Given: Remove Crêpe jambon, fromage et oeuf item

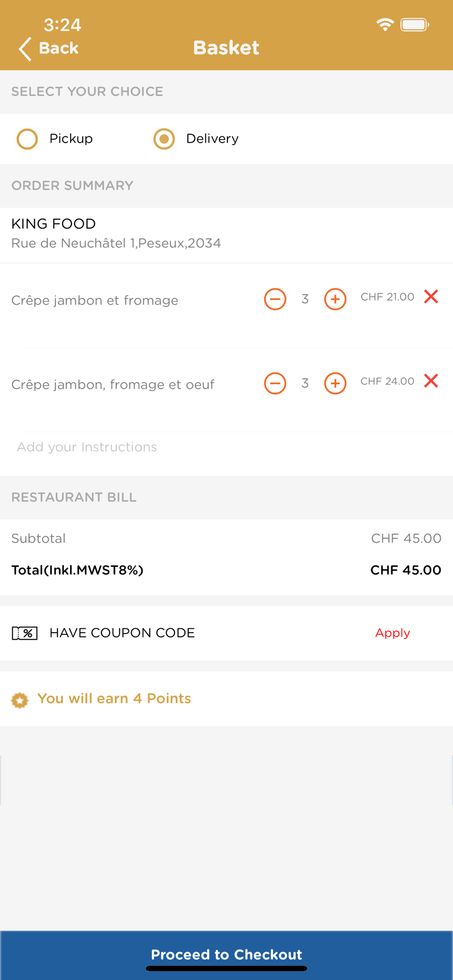Looking at the screenshot, I should point(431,381).
